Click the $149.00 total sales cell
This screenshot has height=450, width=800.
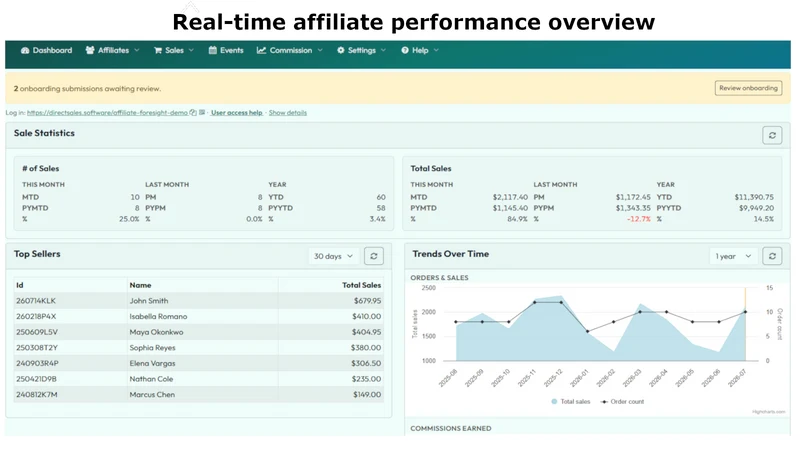coord(366,395)
